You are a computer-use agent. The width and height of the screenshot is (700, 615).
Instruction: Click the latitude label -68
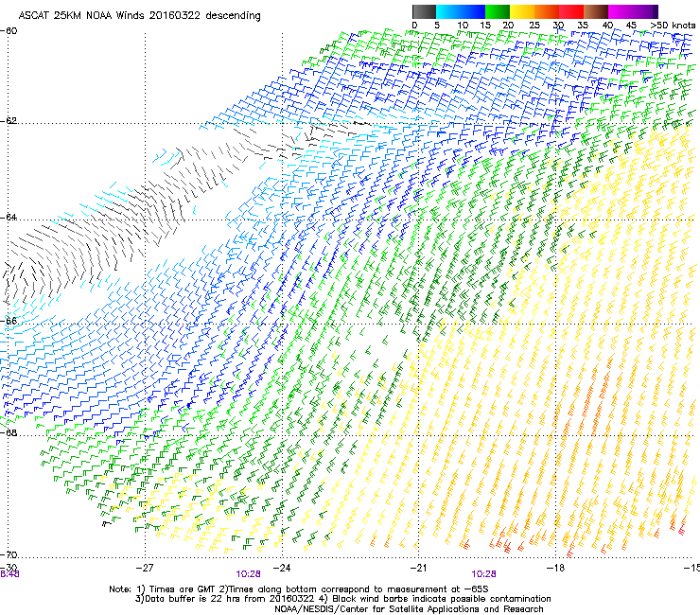click(x=9, y=432)
